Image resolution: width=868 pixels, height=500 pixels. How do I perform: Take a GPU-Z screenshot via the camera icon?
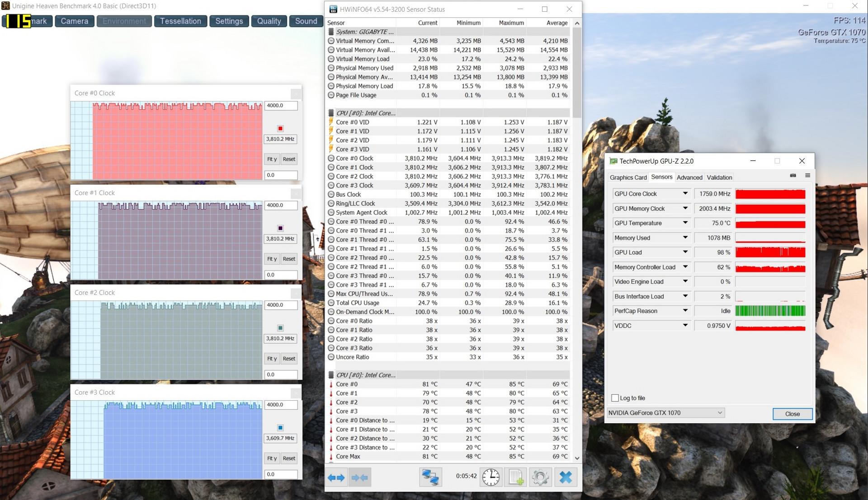[793, 176]
